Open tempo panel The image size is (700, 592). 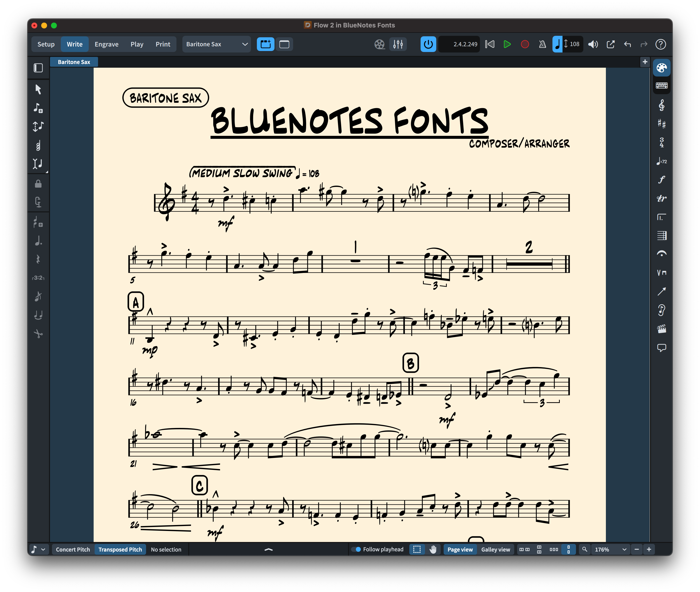coord(662,161)
